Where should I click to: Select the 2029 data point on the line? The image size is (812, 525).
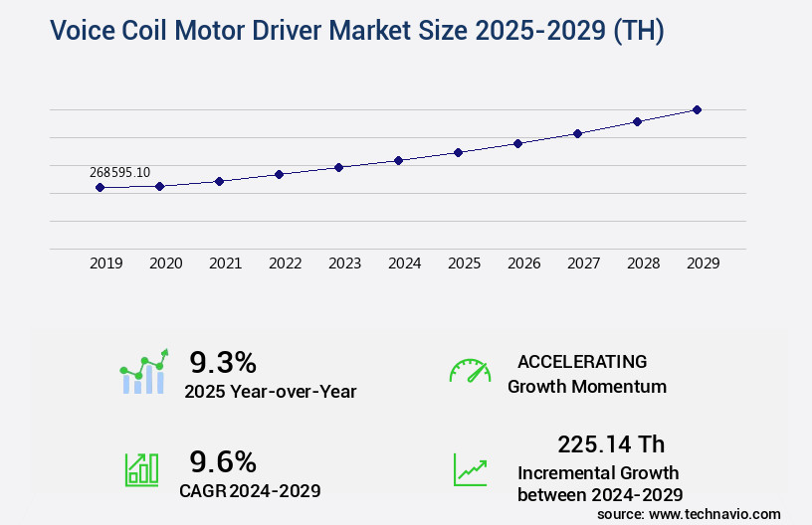pyautogui.click(x=697, y=109)
